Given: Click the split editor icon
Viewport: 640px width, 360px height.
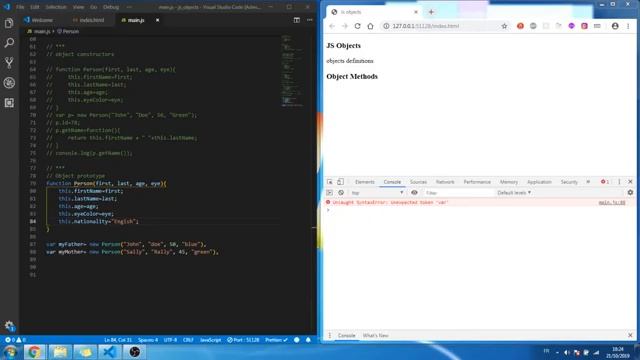Looking at the screenshot, I should coord(297,20).
